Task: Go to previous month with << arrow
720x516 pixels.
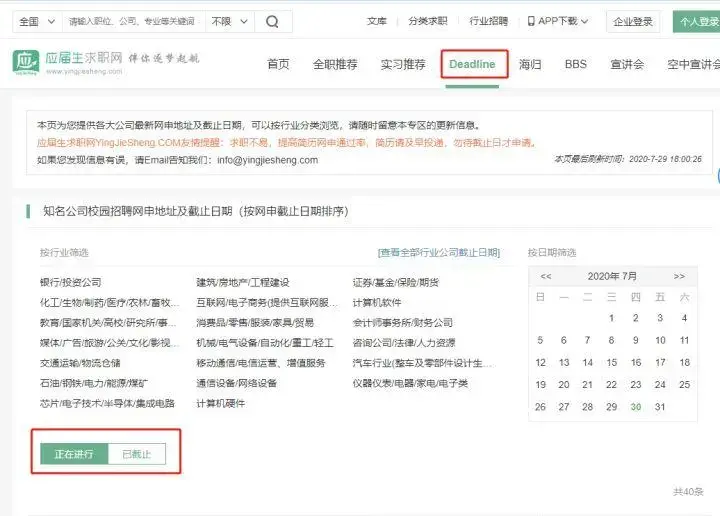Action: (546, 276)
